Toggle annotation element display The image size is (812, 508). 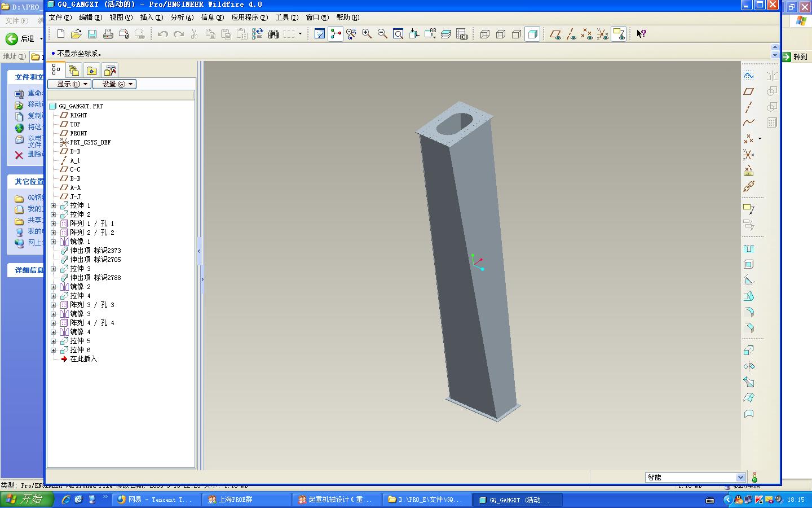pos(619,34)
